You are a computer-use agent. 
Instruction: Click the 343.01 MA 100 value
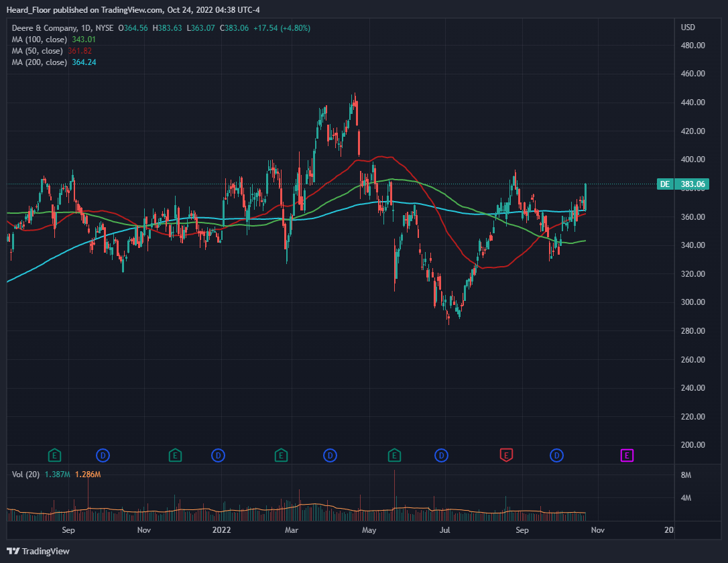[x=84, y=40]
